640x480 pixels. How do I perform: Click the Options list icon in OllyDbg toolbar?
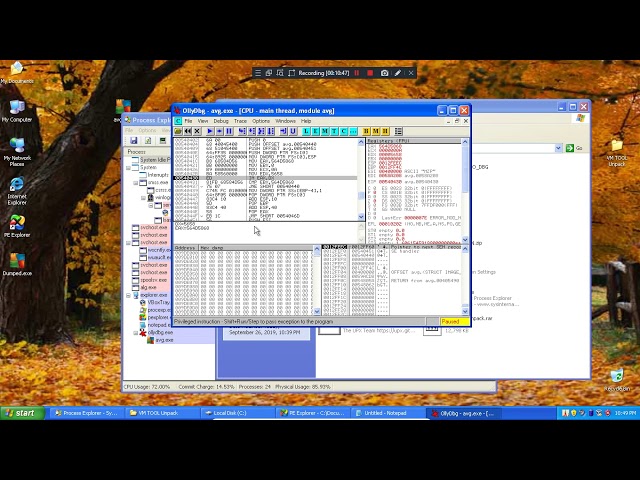point(398,131)
